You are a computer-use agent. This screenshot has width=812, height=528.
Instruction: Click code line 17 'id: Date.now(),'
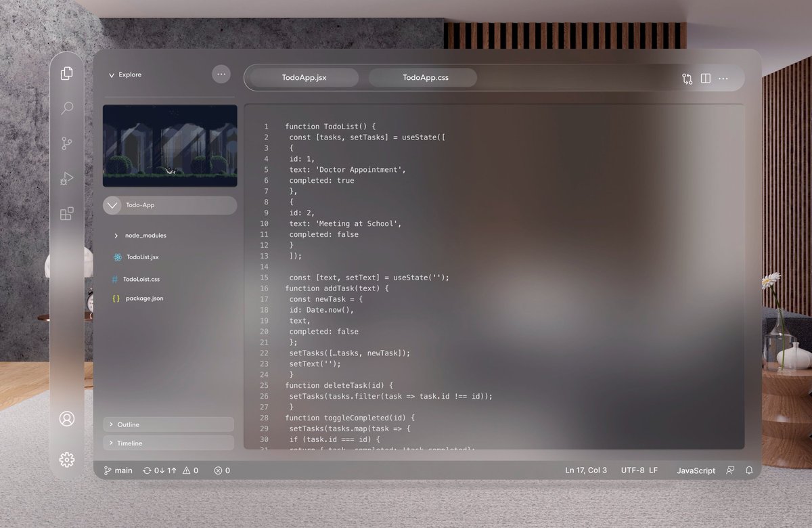click(321, 310)
